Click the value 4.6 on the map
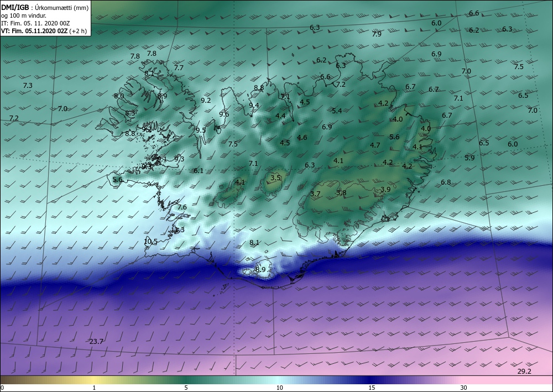Screen dimensions: 553x392 302,138
